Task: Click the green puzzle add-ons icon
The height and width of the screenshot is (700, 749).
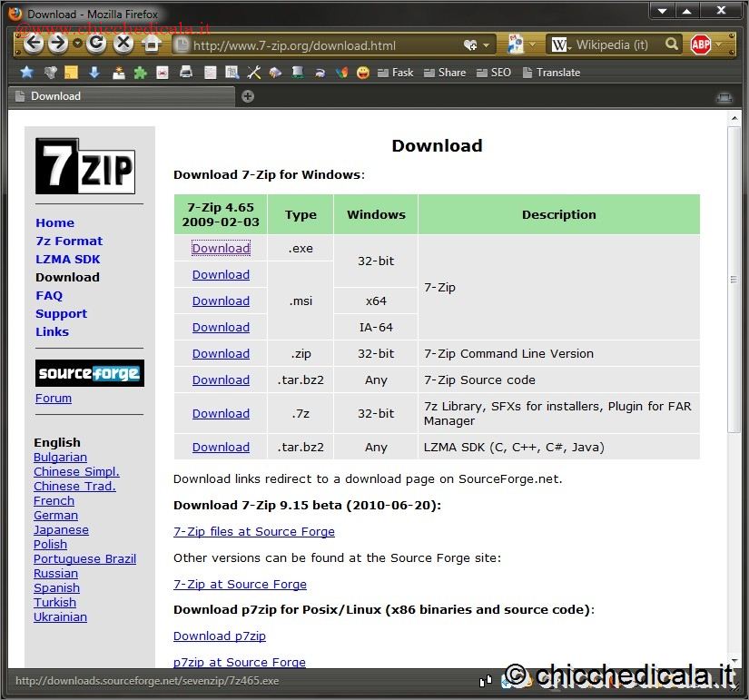Action: pos(140,73)
